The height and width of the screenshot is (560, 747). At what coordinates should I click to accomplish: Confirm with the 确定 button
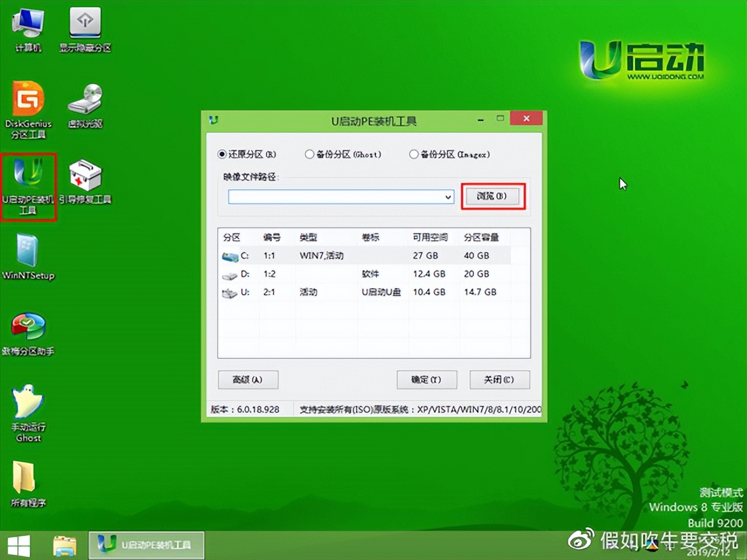coord(427,380)
